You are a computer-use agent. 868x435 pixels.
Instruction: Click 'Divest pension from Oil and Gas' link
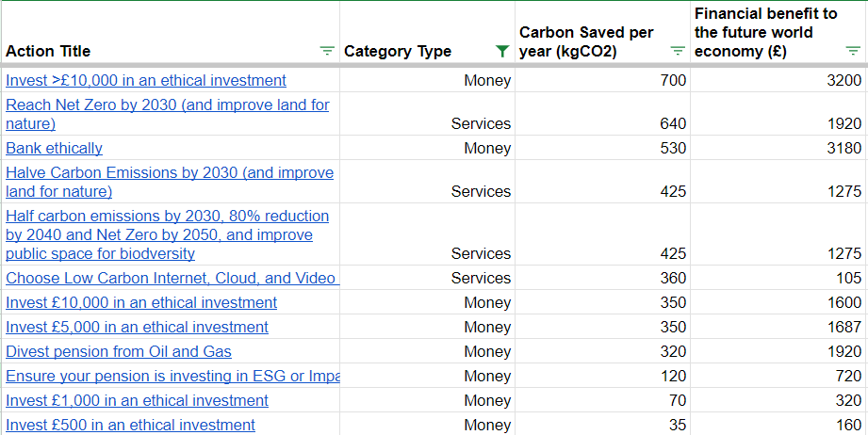point(119,352)
